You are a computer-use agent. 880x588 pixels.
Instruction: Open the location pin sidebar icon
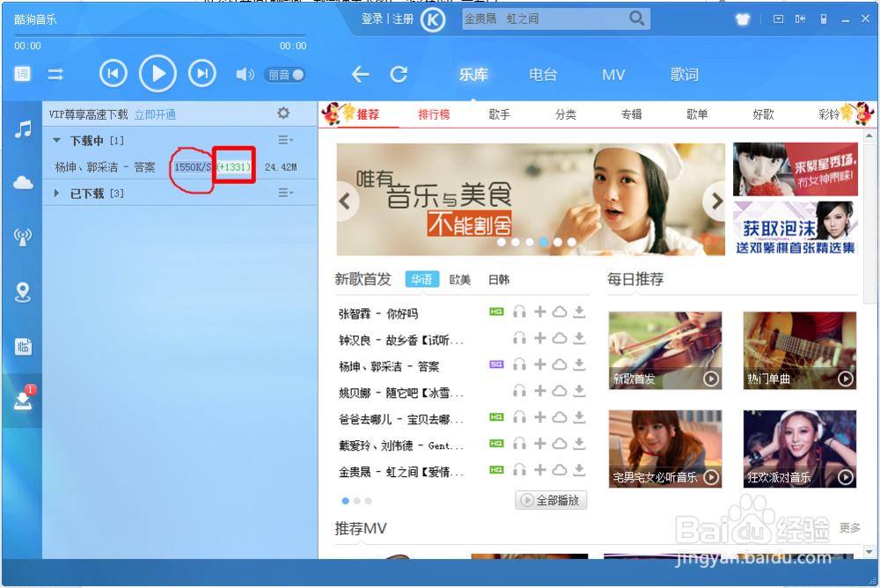pyautogui.click(x=23, y=292)
